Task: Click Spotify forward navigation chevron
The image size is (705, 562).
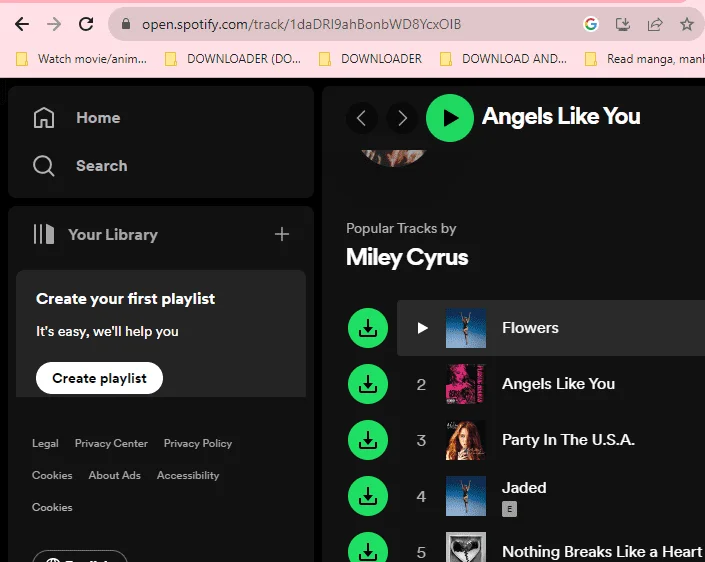Action: point(402,118)
